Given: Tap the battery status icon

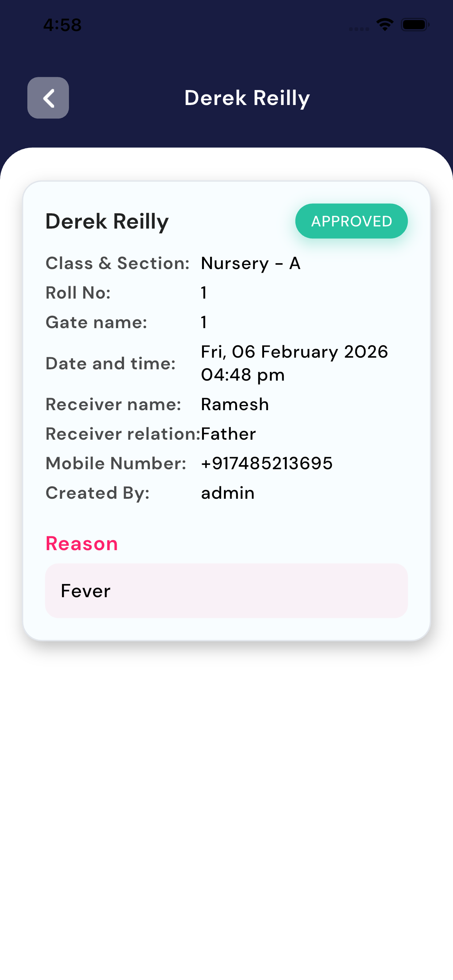Looking at the screenshot, I should (x=415, y=25).
